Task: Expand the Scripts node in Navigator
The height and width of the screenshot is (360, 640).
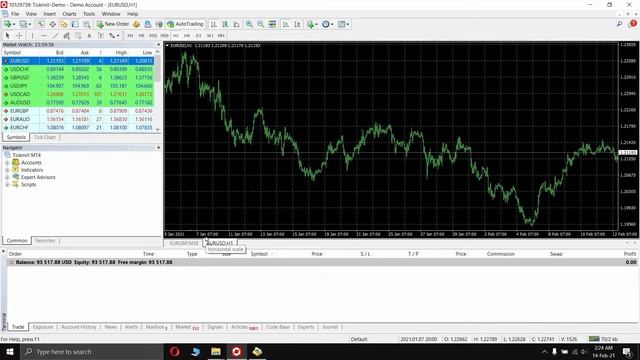Action: click(7, 184)
